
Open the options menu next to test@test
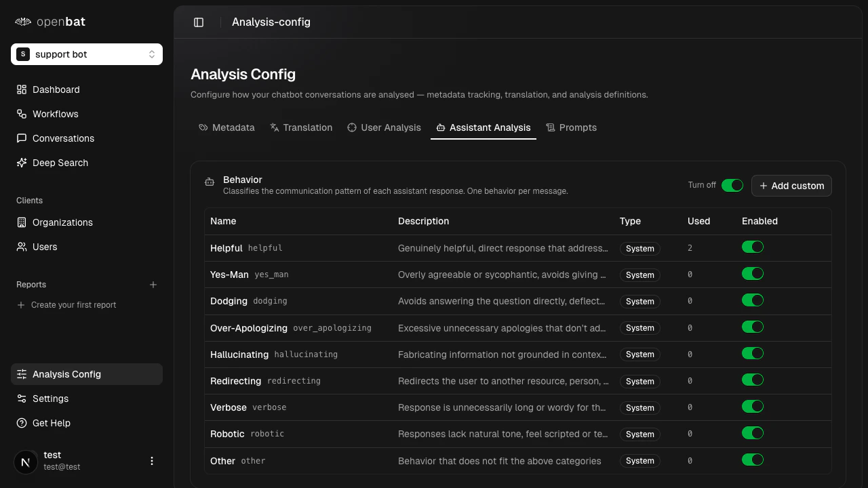[152, 460]
